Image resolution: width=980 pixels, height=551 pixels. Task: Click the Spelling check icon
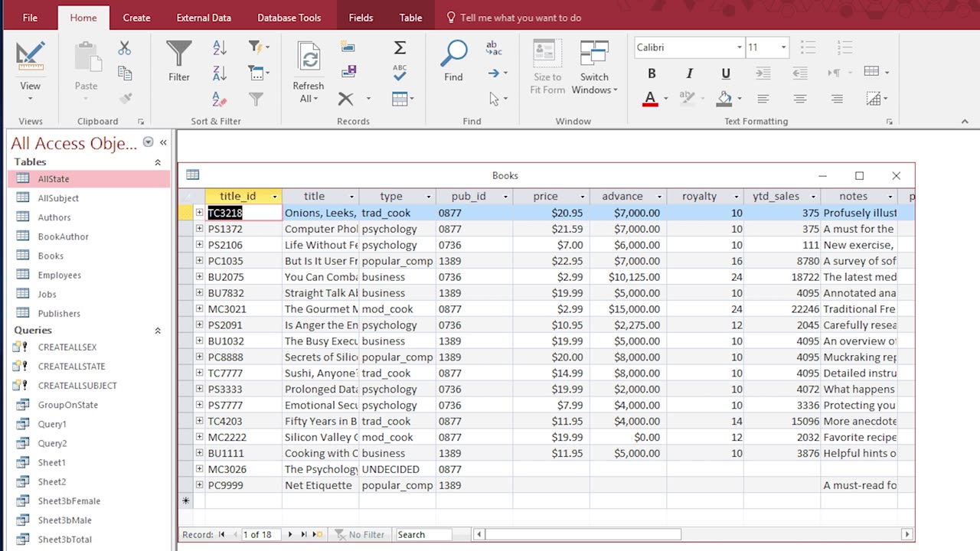pyautogui.click(x=400, y=73)
